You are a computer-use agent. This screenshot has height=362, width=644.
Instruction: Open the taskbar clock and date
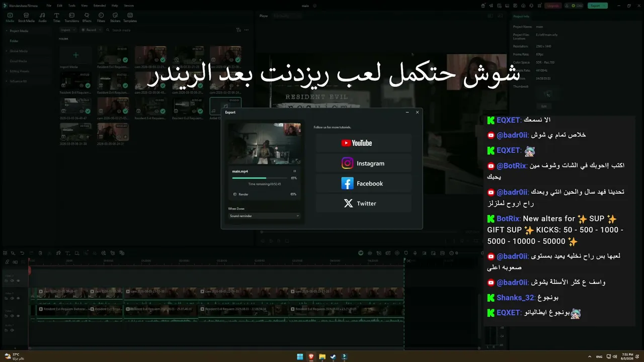click(627, 356)
